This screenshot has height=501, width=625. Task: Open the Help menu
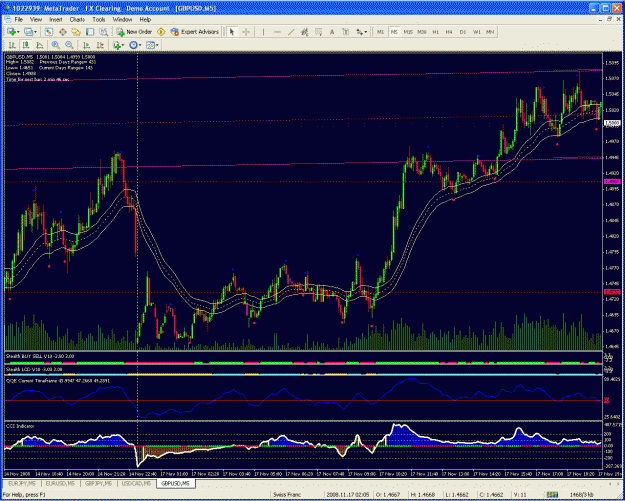145,19
